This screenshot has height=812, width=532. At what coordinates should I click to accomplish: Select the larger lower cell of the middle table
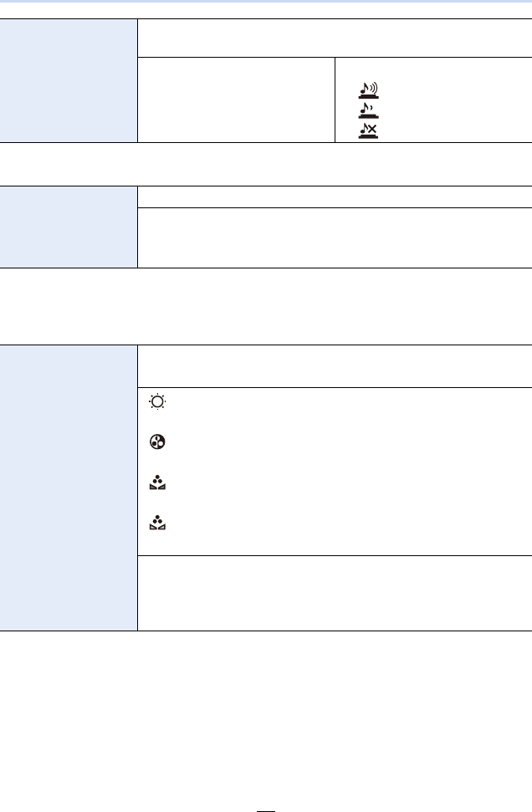coord(335,237)
